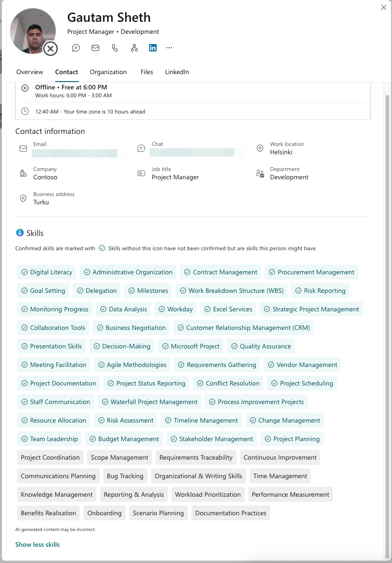Close the profile card
The height and width of the screenshot is (563, 392).
(383, 7)
